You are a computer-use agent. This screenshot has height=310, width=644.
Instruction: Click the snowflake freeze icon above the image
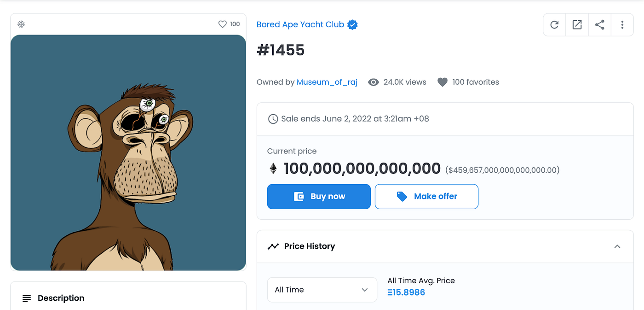click(21, 24)
